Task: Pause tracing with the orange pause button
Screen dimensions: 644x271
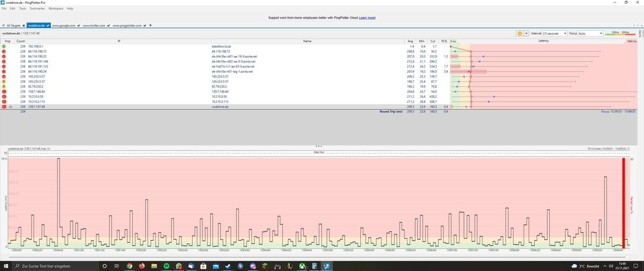Action: pyautogui.click(x=520, y=33)
